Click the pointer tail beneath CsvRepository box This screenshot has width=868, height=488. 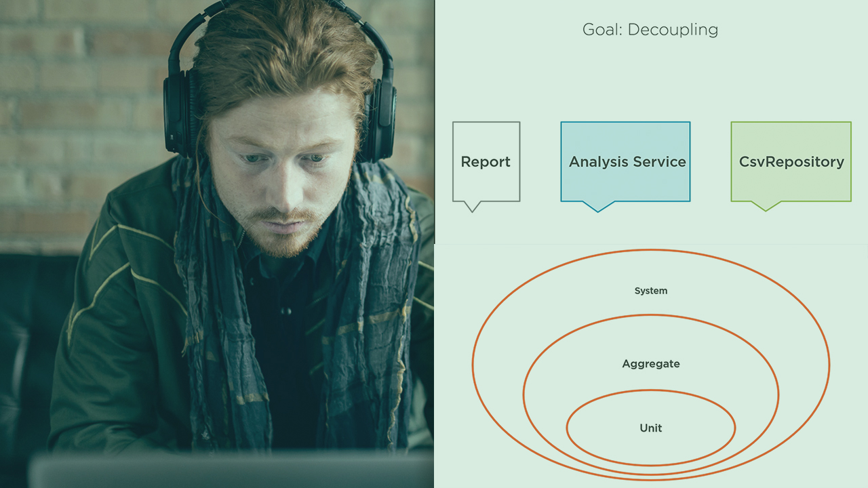coord(766,205)
